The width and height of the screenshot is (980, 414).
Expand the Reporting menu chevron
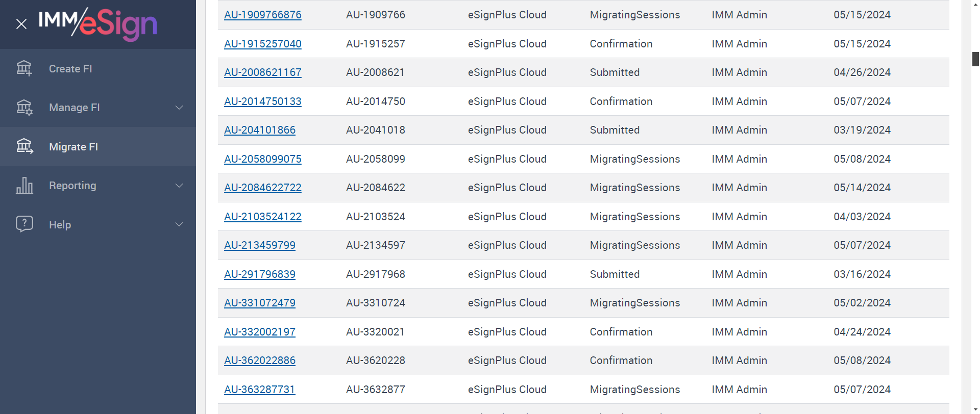[x=179, y=186]
